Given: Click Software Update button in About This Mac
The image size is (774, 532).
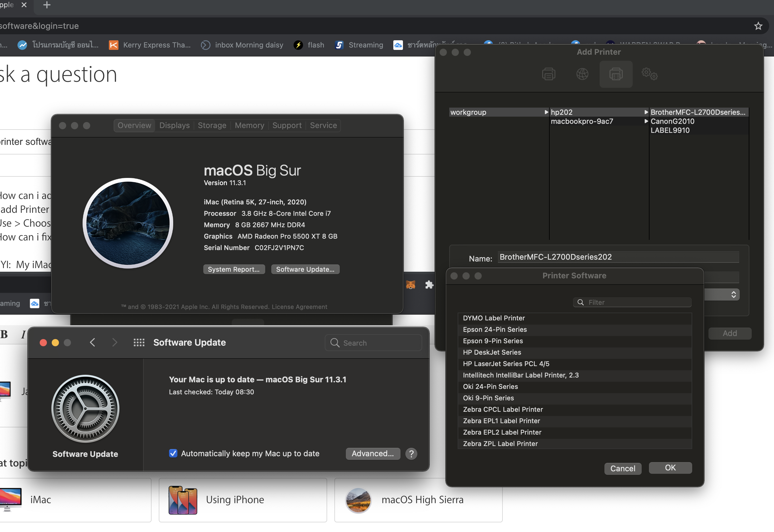Looking at the screenshot, I should click(305, 269).
